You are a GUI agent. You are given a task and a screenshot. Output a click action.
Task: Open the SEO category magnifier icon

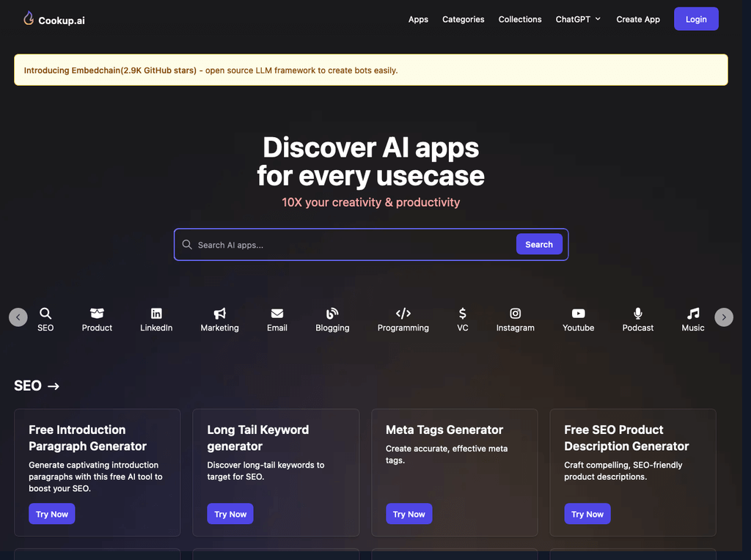pyautogui.click(x=45, y=314)
